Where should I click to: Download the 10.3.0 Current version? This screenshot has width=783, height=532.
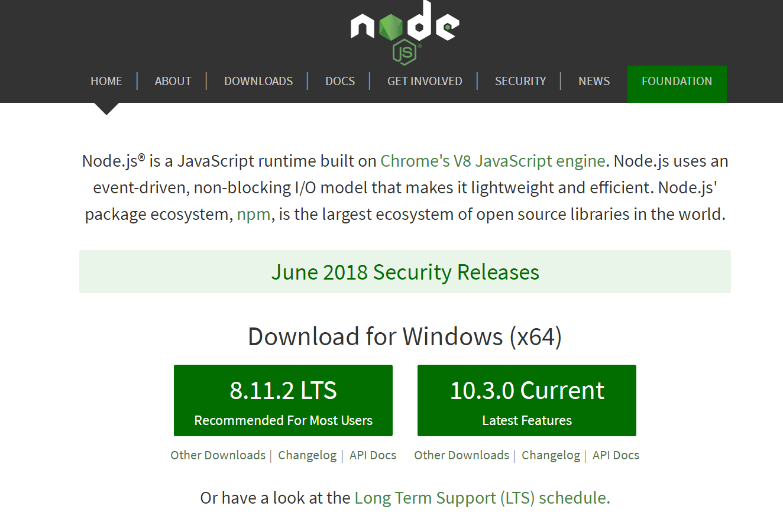[527, 400]
